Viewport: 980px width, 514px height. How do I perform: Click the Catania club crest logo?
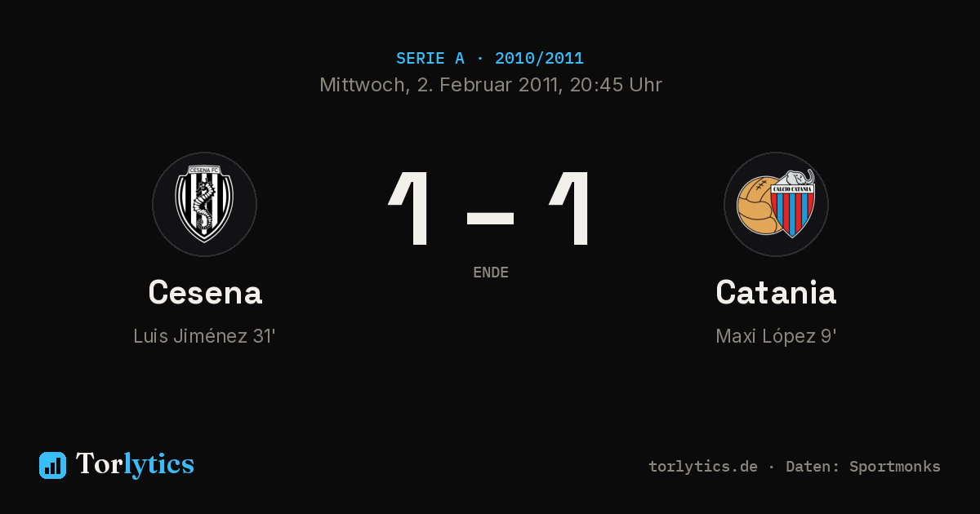pos(776,204)
